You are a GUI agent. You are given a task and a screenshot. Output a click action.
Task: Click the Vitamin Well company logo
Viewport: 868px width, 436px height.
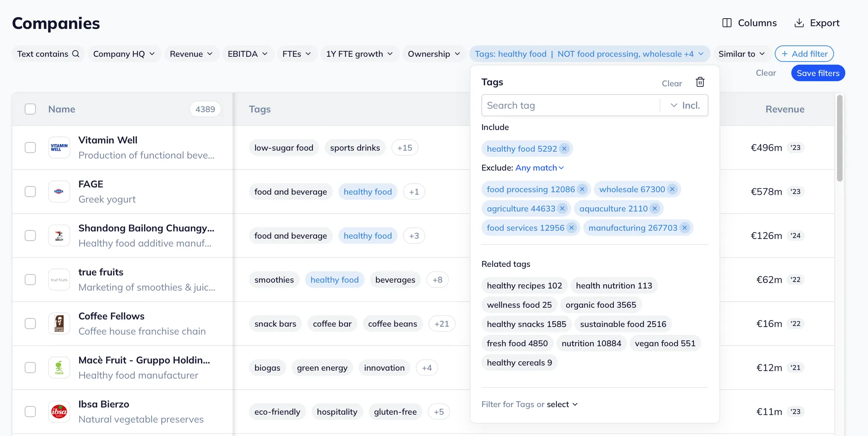(59, 147)
